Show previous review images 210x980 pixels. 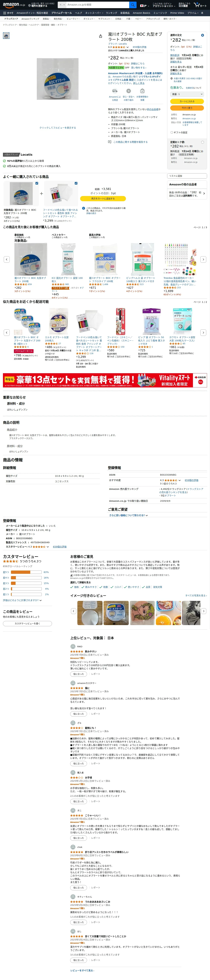(74, 611)
